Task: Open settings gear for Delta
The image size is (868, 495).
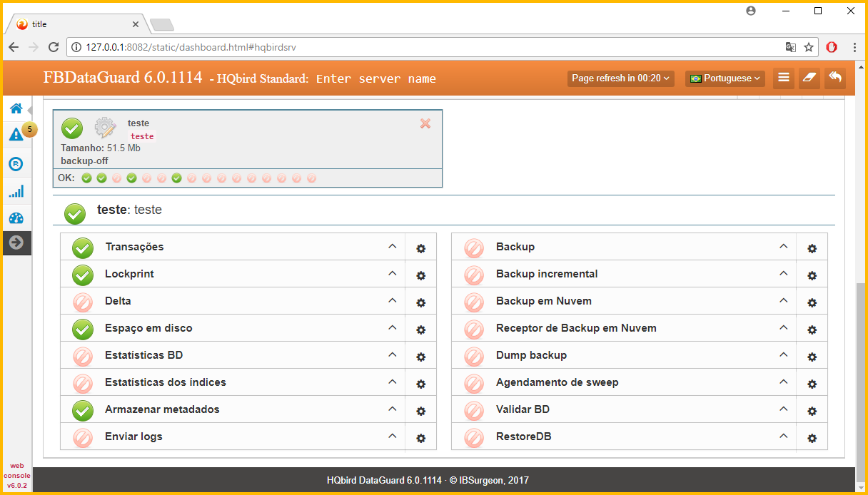Action: [421, 302]
